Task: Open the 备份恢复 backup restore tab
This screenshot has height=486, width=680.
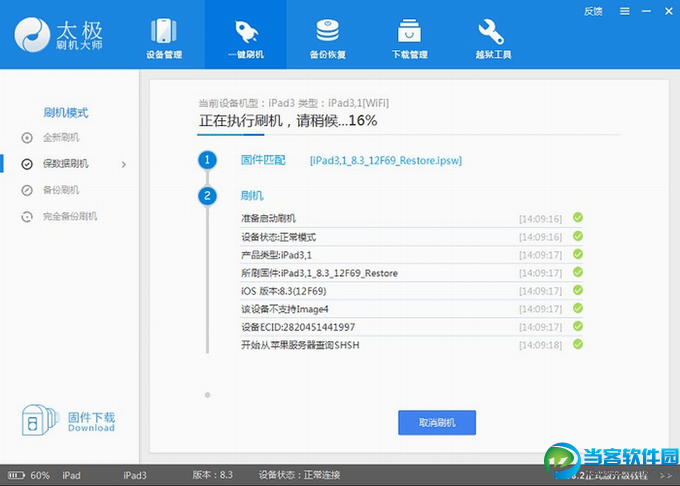Action: coord(327,38)
